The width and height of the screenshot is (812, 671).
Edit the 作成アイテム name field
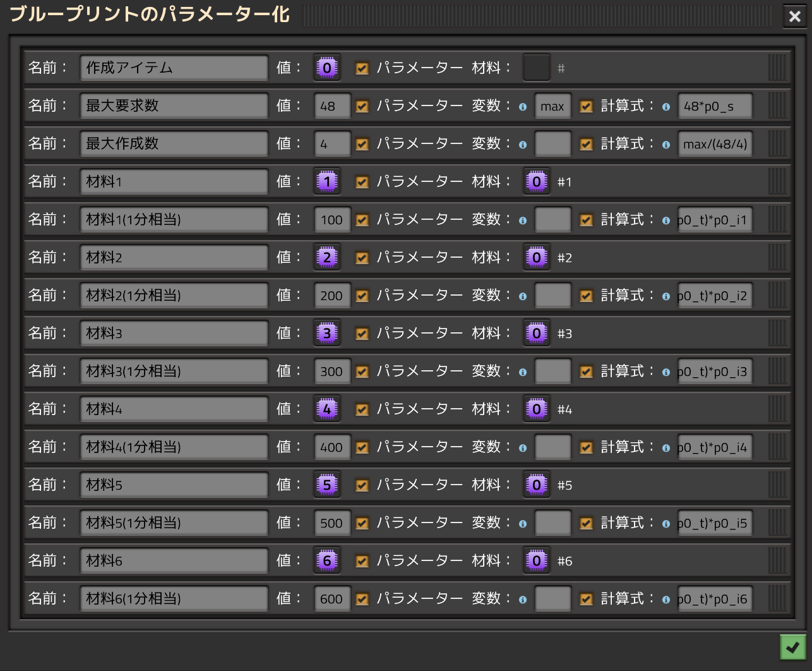pyautogui.click(x=174, y=68)
